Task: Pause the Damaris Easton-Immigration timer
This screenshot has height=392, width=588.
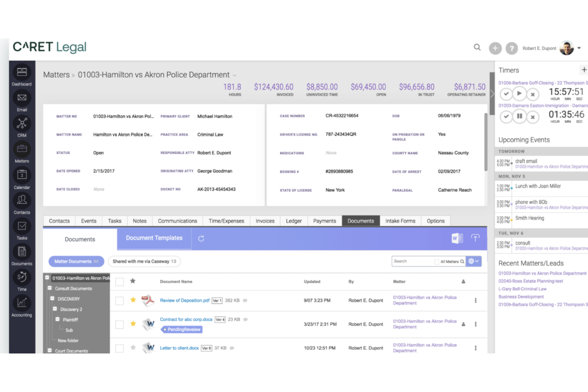Action: point(520,117)
